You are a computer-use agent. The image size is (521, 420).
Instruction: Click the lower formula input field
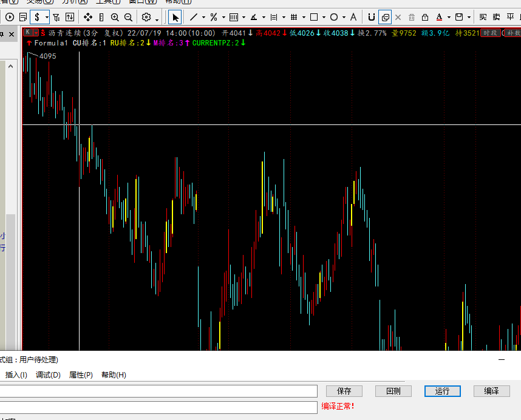(x=158, y=407)
